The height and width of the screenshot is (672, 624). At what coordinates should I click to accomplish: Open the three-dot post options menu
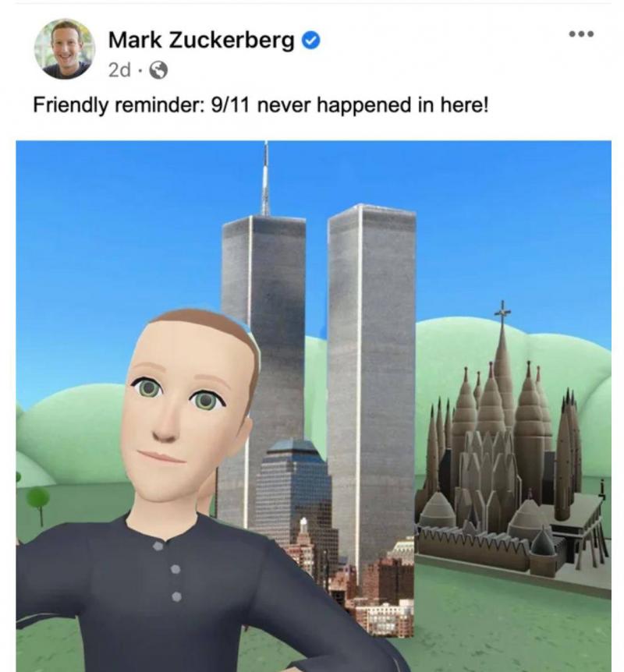click(582, 34)
